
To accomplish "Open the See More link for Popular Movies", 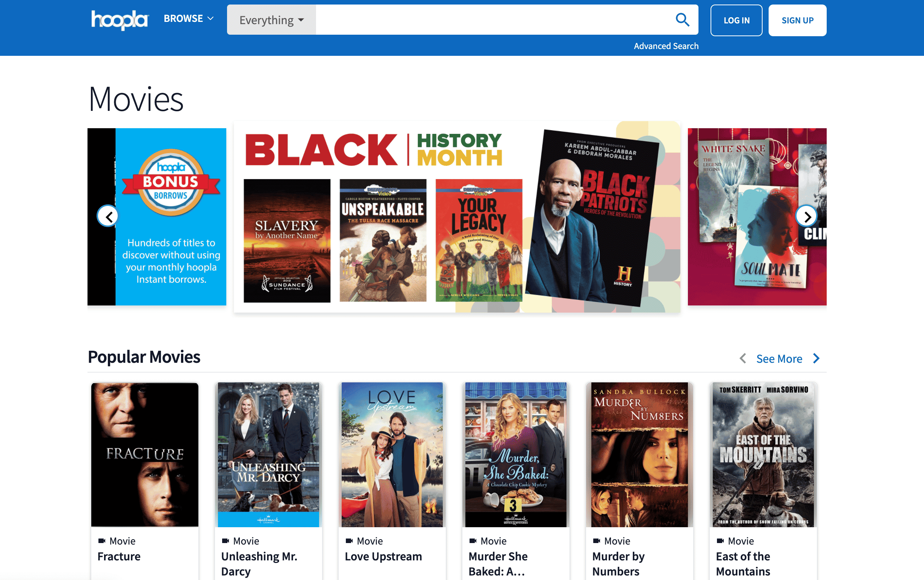I will (779, 359).
